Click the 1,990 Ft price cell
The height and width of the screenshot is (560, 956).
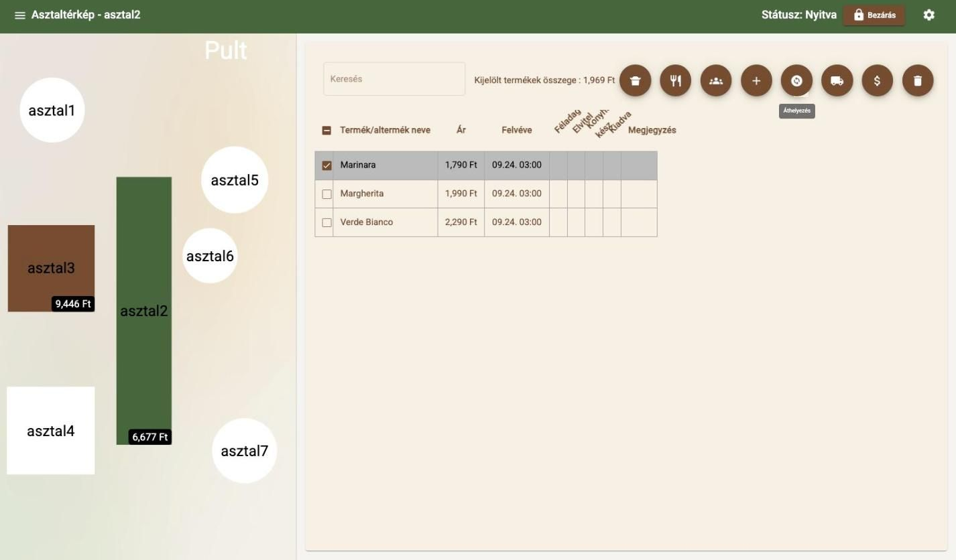[x=461, y=194]
